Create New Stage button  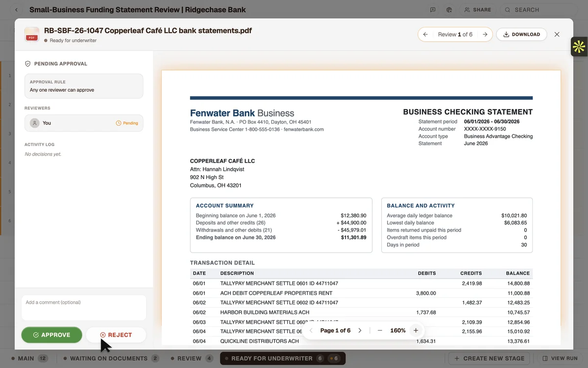click(x=489, y=358)
